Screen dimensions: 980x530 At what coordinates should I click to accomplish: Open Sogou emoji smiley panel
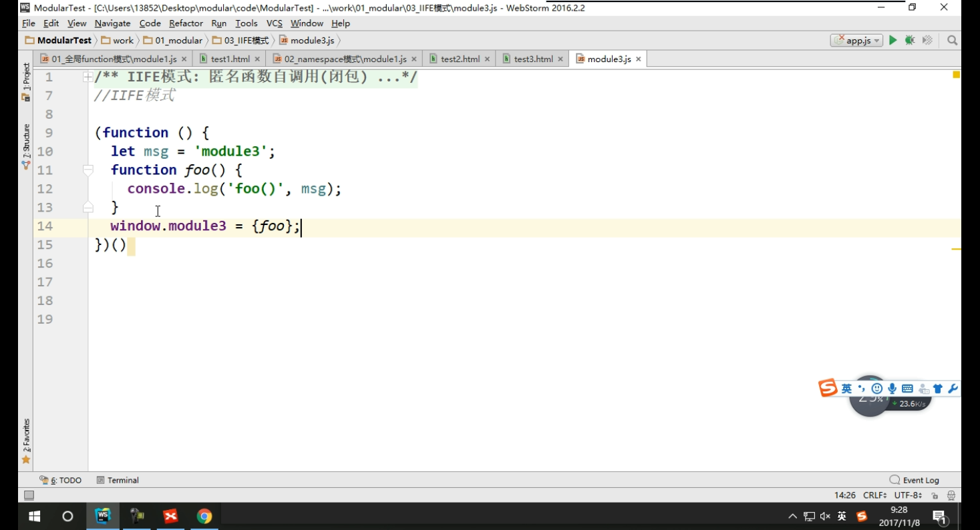(877, 388)
